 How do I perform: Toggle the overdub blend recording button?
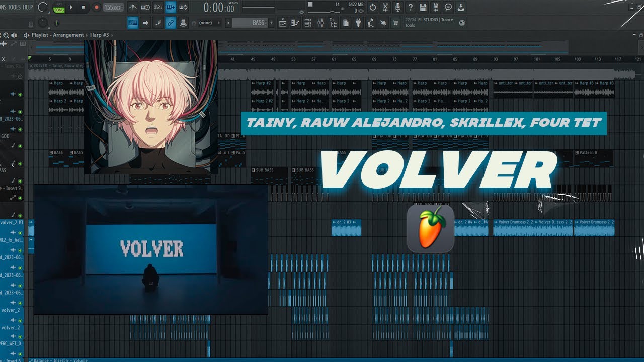170,7
